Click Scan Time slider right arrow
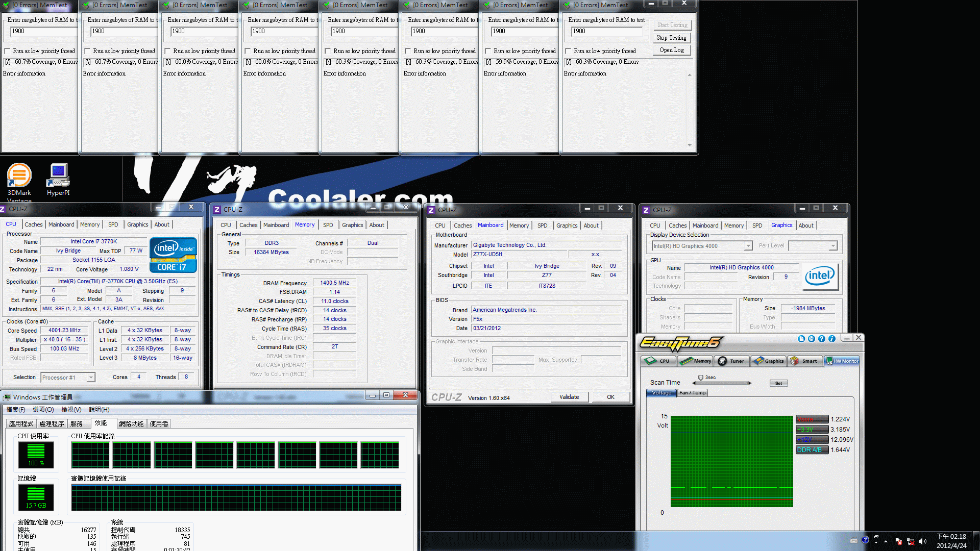The image size is (980, 551). coord(750,383)
